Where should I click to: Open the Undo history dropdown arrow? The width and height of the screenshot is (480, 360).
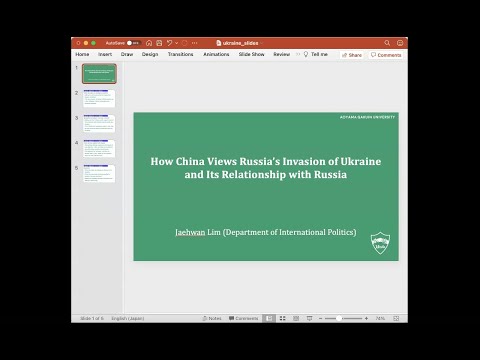[176, 43]
